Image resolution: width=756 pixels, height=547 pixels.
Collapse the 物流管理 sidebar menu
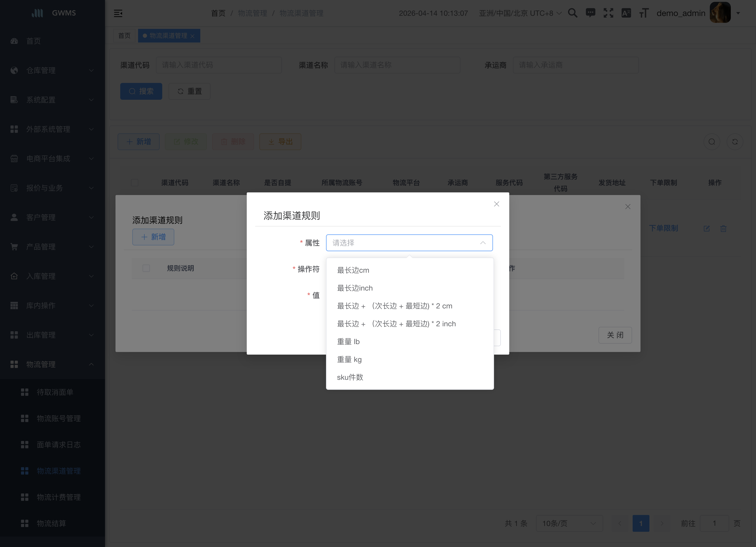pos(52,364)
